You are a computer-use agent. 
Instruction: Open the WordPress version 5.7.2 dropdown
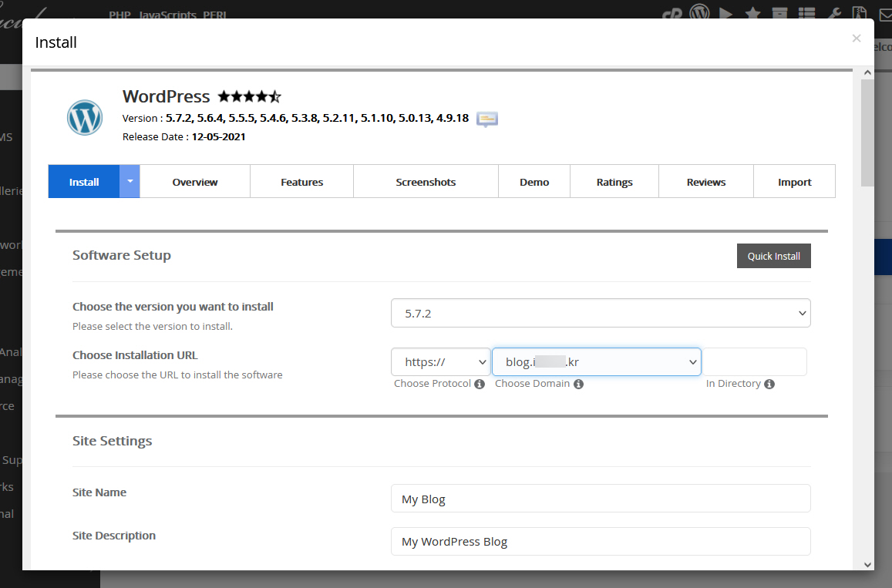coord(601,314)
